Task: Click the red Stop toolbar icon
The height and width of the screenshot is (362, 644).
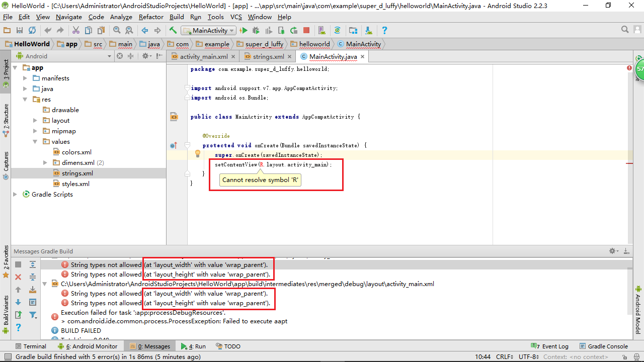Action: point(306,31)
